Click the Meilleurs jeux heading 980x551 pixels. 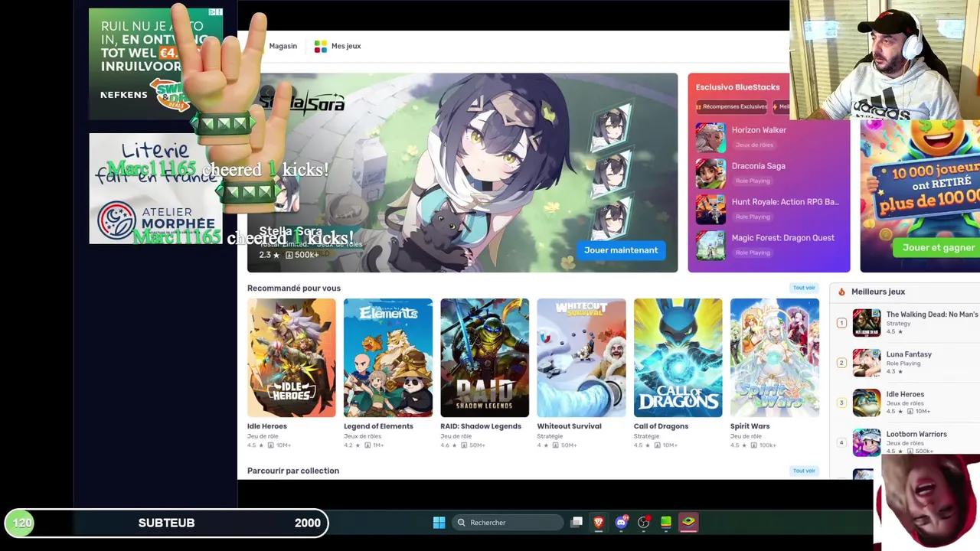(x=878, y=292)
